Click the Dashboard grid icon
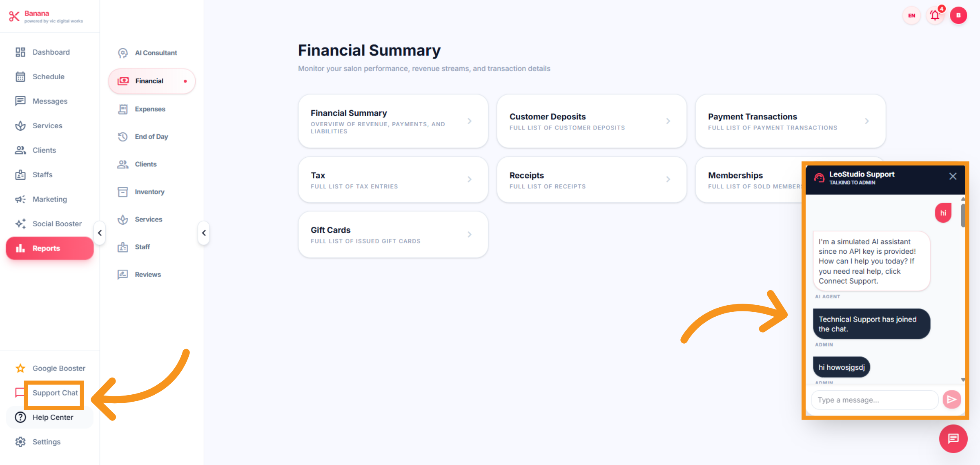The width and height of the screenshot is (980, 465). tap(20, 52)
